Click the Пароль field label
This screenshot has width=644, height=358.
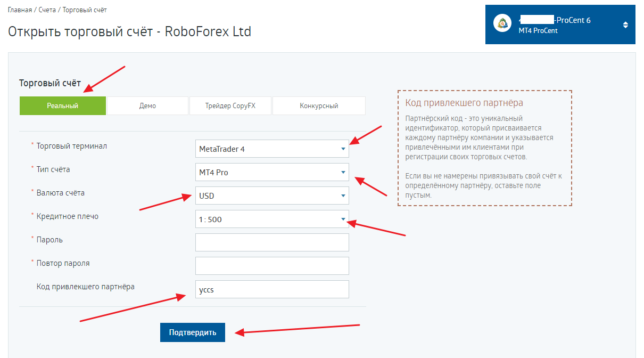(x=49, y=240)
